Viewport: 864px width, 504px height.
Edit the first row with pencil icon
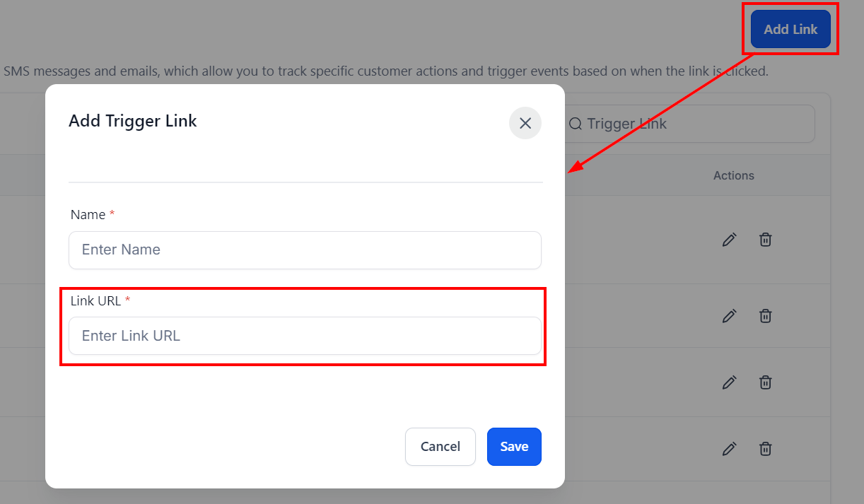coord(729,240)
